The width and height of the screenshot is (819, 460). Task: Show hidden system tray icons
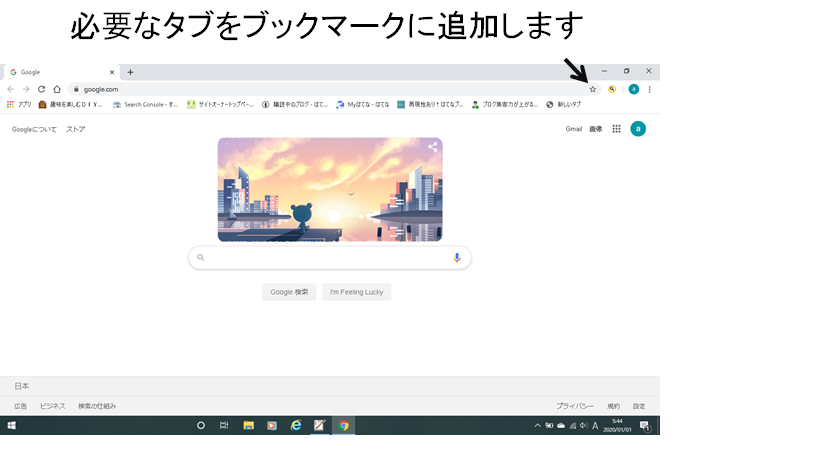[537, 426]
